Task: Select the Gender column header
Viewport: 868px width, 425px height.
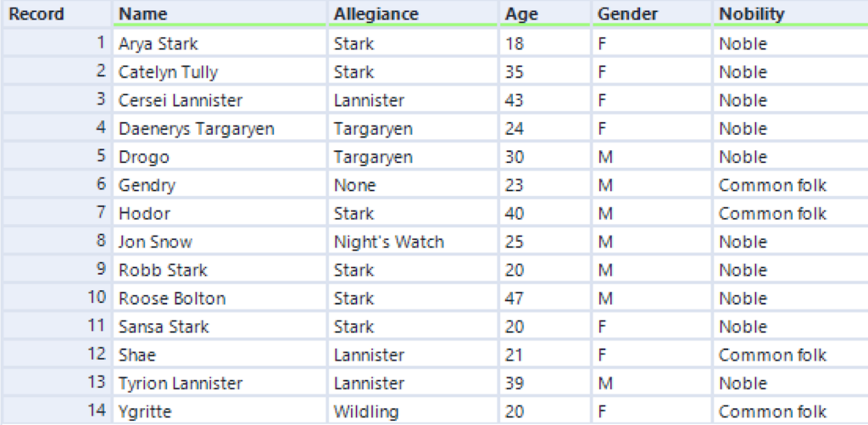Action: pyautogui.click(x=651, y=14)
